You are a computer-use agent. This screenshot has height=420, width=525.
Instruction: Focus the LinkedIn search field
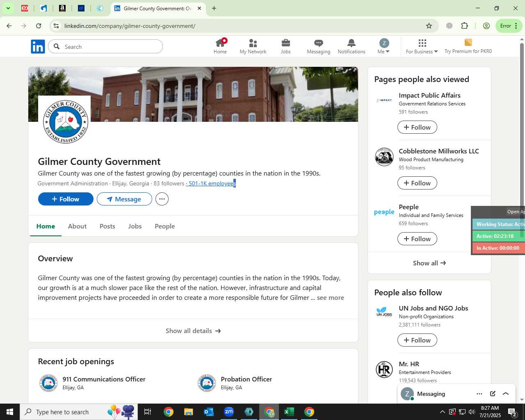click(105, 47)
